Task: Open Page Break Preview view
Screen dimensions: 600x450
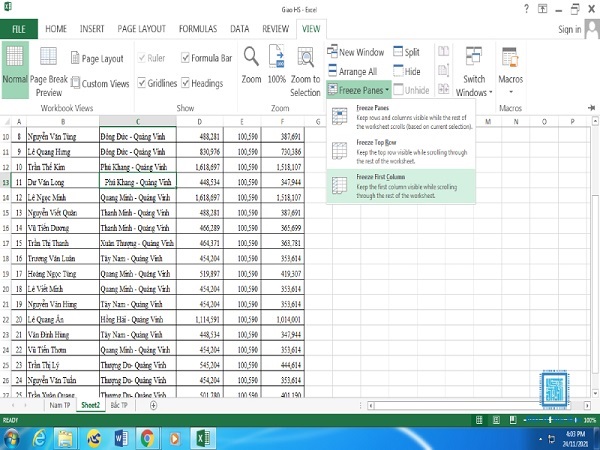Action: pos(49,72)
